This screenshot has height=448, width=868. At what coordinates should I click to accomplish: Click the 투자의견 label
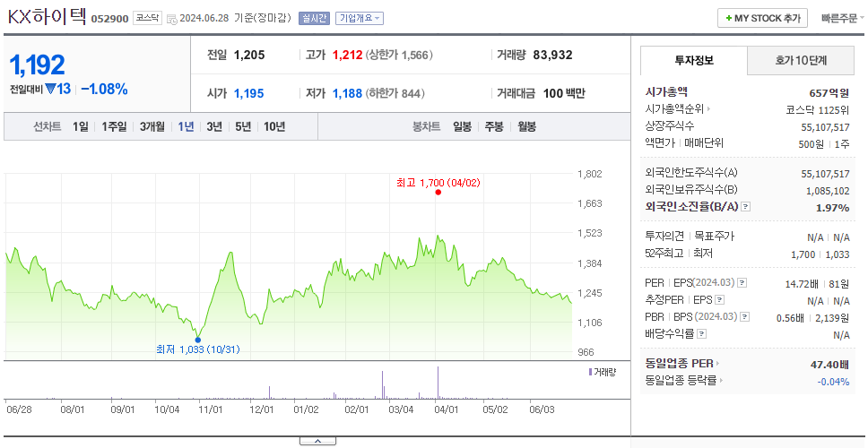pyautogui.click(x=664, y=237)
